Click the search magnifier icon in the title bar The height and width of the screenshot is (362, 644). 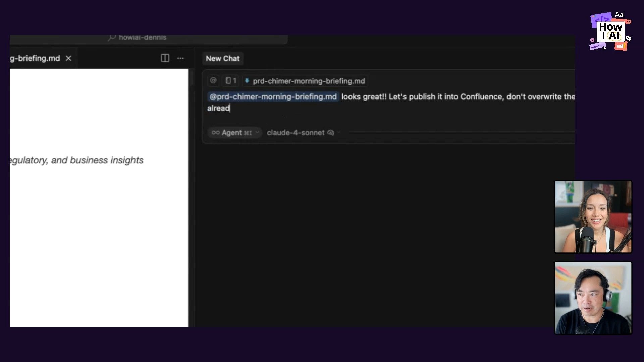click(112, 38)
